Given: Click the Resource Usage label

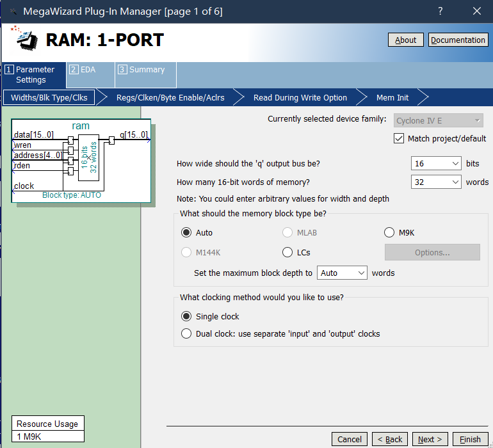Looking at the screenshot, I should tap(47, 424).
